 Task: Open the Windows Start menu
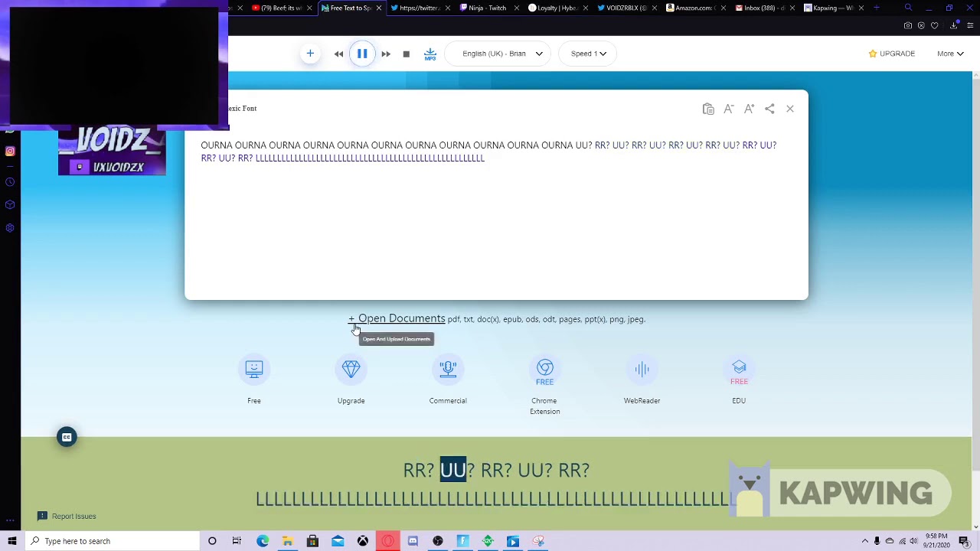(11, 541)
